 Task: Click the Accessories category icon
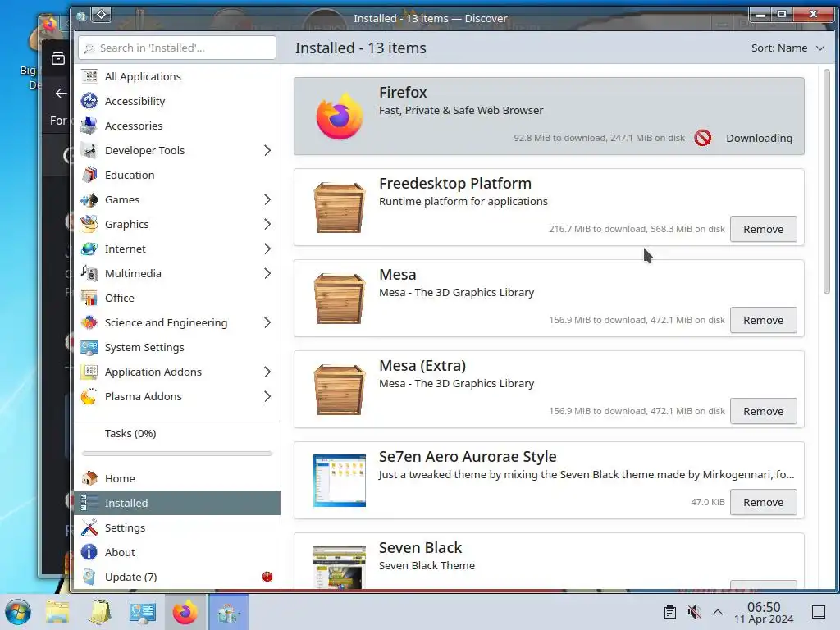tap(89, 126)
